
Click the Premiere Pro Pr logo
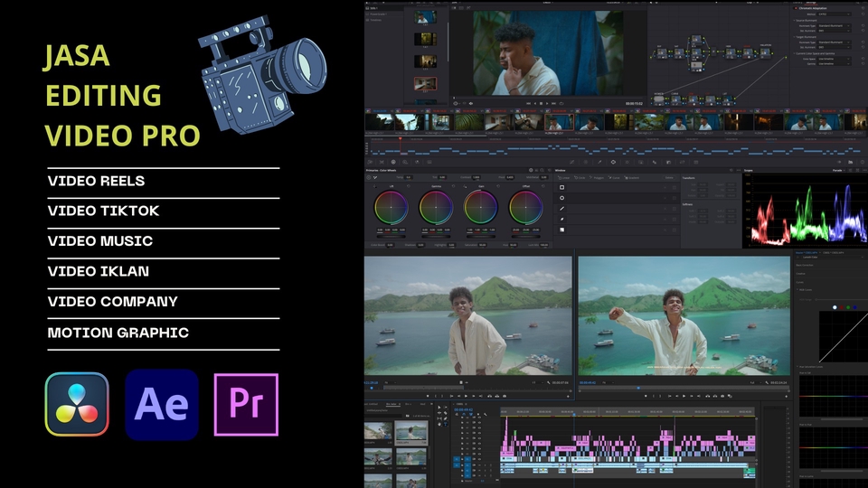(x=246, y=405)
